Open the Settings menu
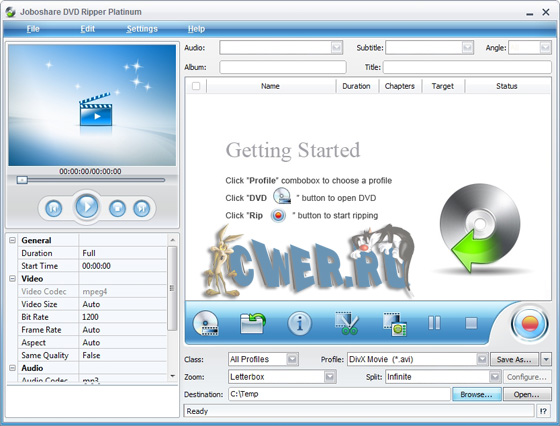Viewport: 560px width, 426px height. pyautogui.click(x=142, y=29)
